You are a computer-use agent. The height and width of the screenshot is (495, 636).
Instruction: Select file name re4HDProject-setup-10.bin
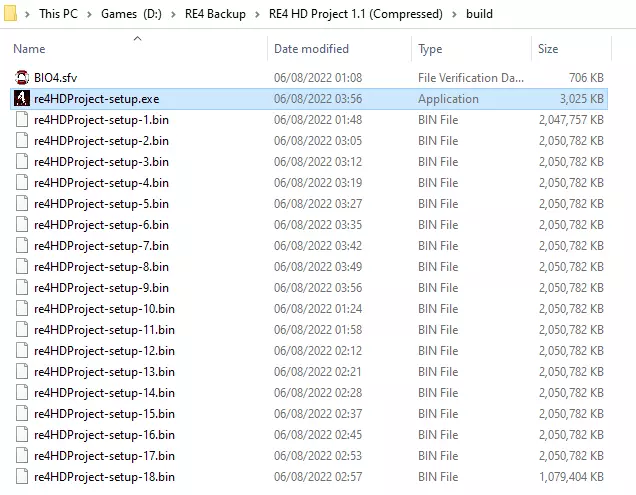coord(104,309)
